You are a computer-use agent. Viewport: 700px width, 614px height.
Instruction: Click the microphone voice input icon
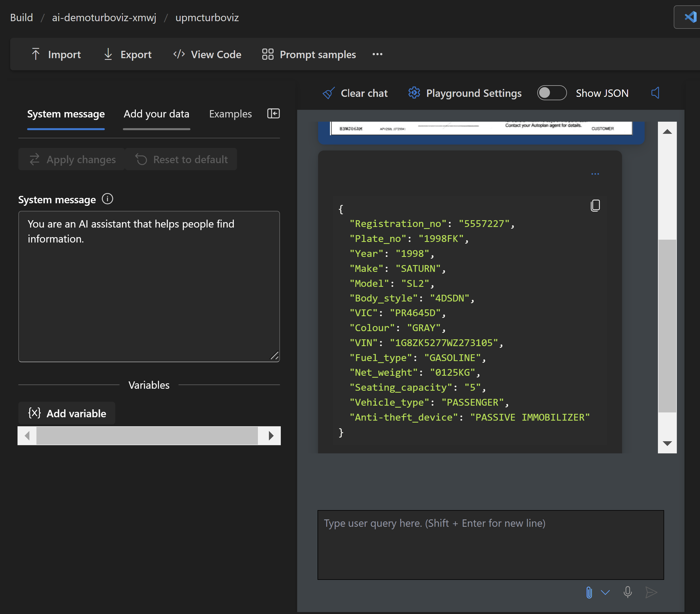[627, 592]
